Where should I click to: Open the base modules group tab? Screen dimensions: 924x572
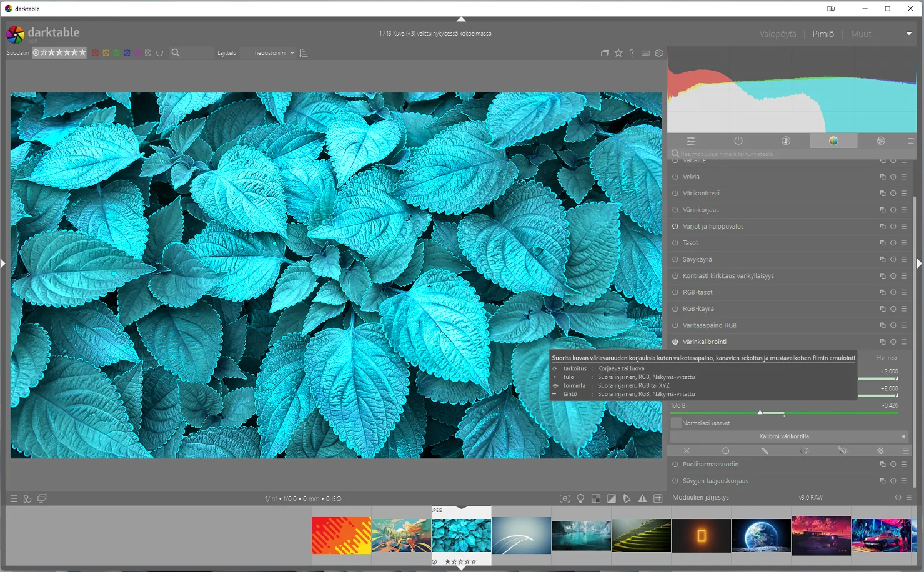coord(786,141)
